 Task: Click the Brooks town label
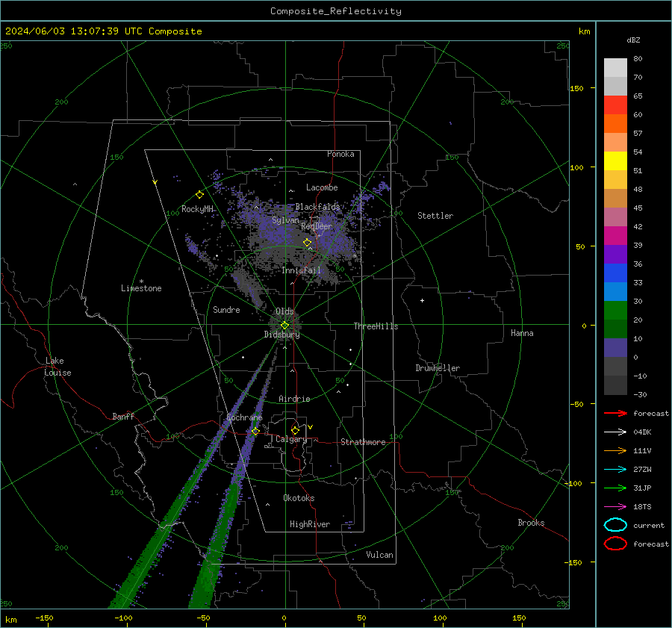point(531,523)
